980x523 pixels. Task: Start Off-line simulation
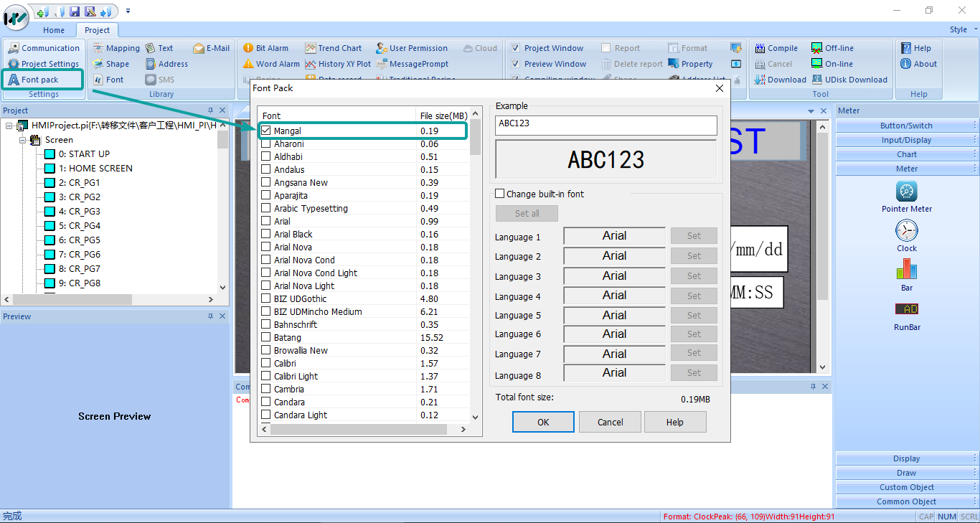coord(832,48)
